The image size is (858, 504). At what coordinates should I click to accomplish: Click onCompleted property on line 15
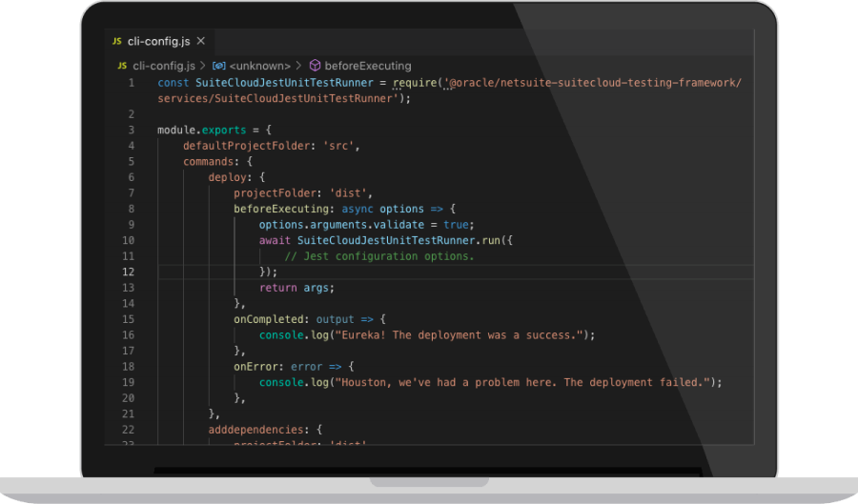pos(269,319)
